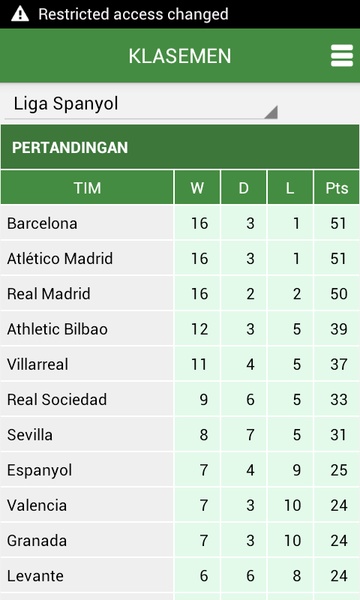The width and height of the screenshot is (360, 600).
Task: Tap the warning triangle notification icon
Action: point(20,14)
